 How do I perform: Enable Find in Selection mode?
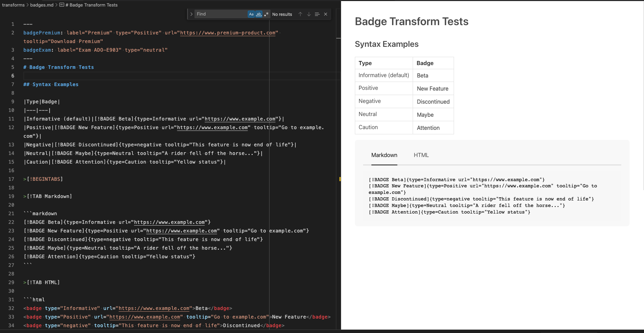click(x=317, y=14)
